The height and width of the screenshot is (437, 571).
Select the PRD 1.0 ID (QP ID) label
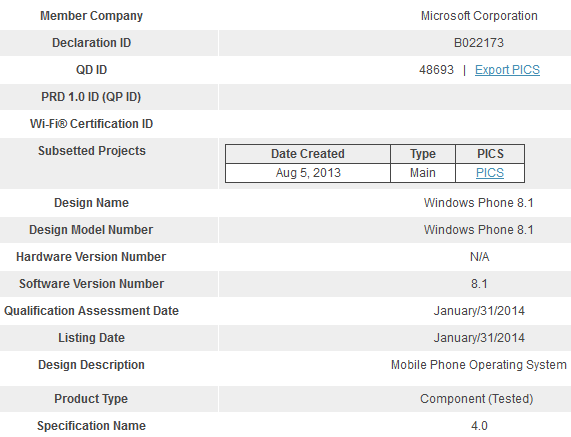pos(91,97)
